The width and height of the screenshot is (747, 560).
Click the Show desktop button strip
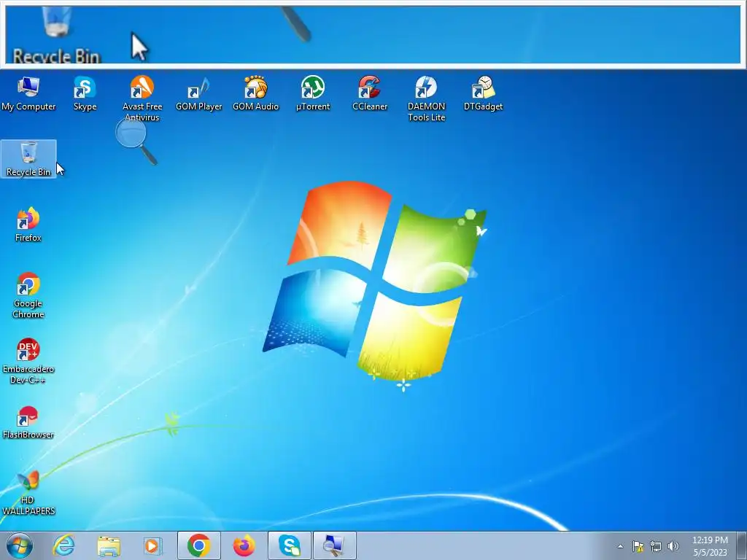tap(741, 545)
